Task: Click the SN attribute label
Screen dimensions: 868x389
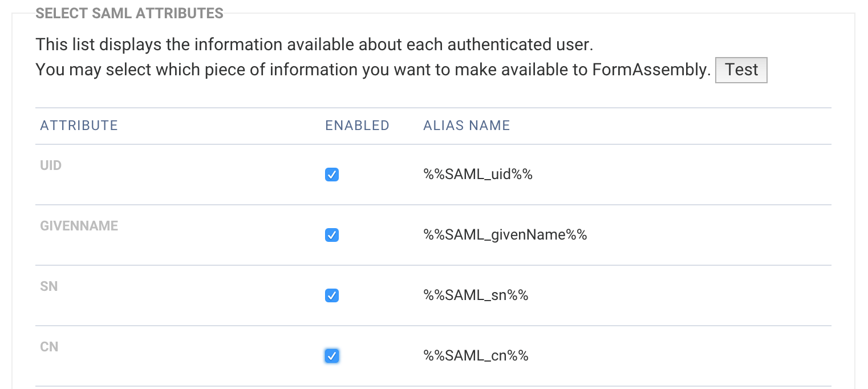Action: coord(49,286)
